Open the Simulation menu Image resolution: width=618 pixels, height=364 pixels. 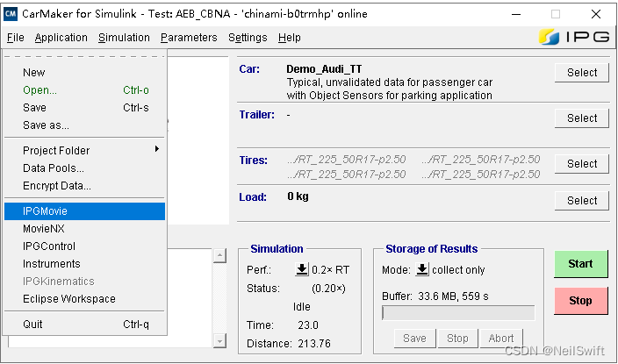(x=124, y=38)
